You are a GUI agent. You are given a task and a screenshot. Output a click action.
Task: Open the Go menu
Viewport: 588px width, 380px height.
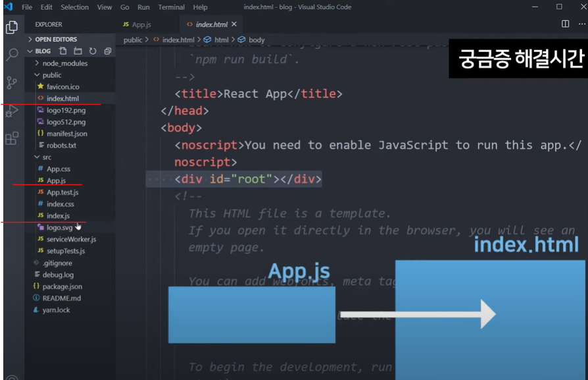click(124, 7)
